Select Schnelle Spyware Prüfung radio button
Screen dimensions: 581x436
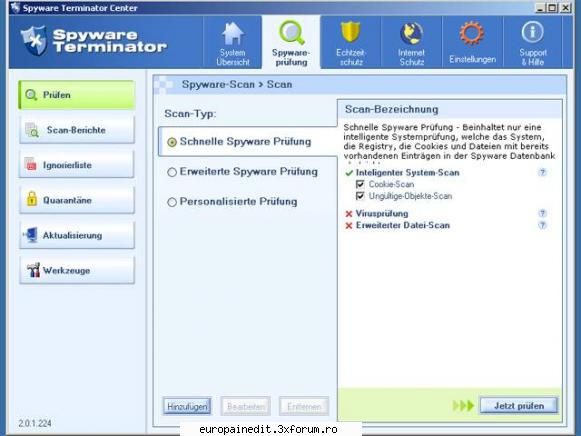coord(172,142)
